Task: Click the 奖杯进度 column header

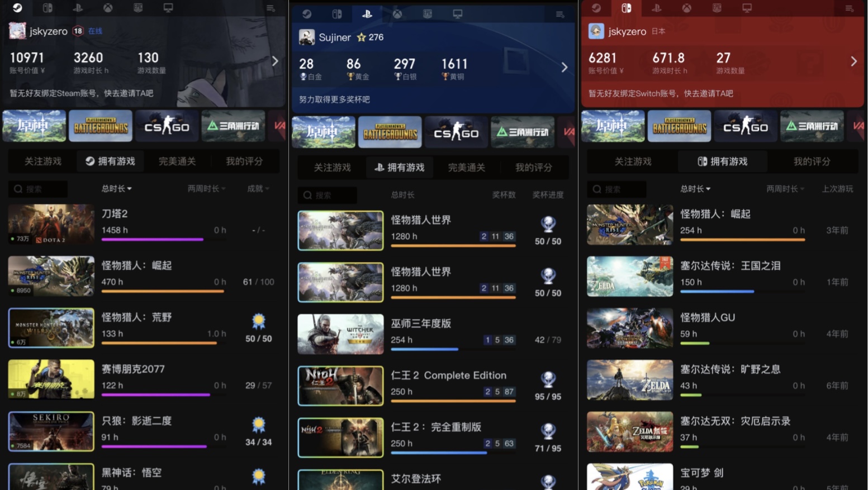Action: (547, 195)
